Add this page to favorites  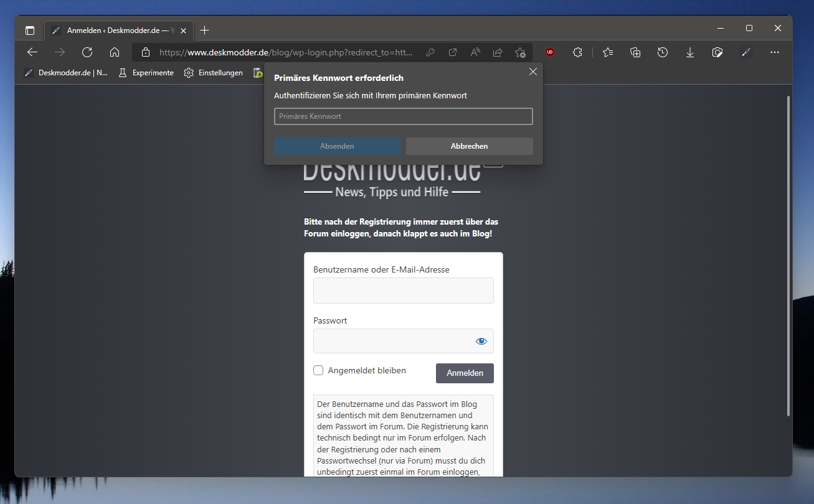520,53
